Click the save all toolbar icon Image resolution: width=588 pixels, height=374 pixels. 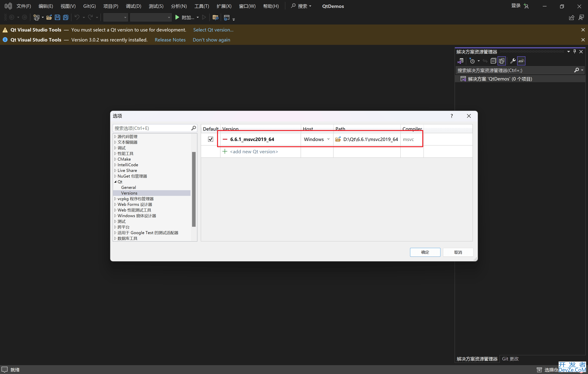[66, 17]
